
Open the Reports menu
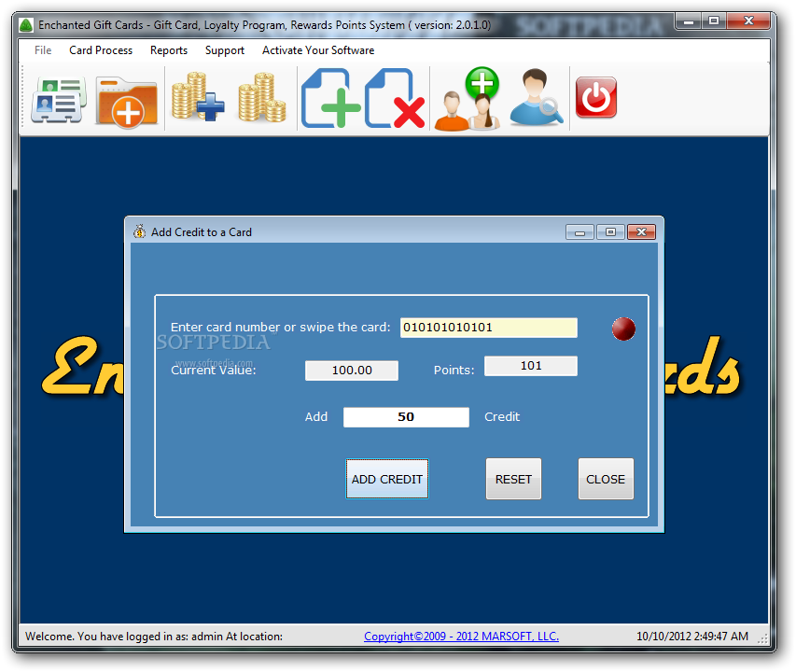pyautogui.click(x=169, y=50)
